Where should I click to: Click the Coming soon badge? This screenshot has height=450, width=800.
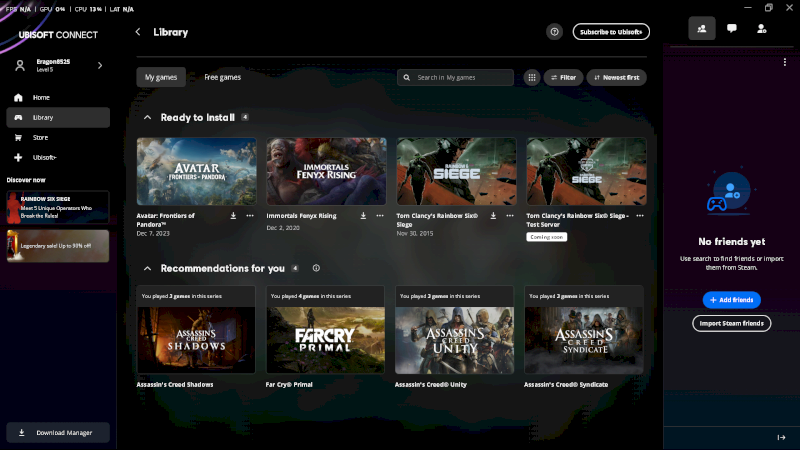pos(546,237)
